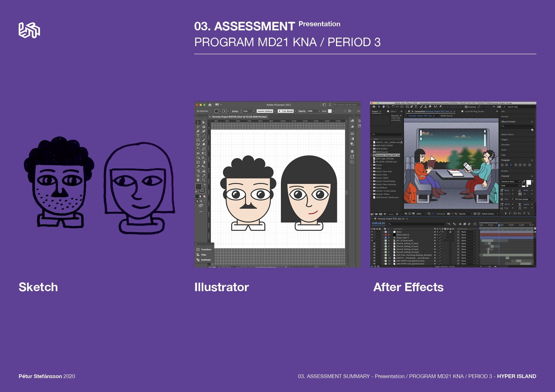555x392 pixels.
Task: Pick the Brush tool in After Effects
Action: pyautogui.click(x=421, y=107)
